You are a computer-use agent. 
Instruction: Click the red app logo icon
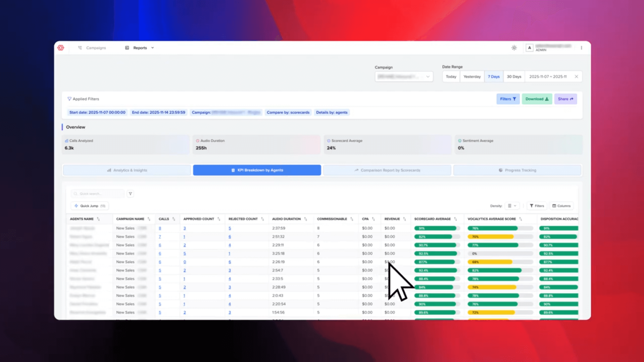(x=61, y=48)
